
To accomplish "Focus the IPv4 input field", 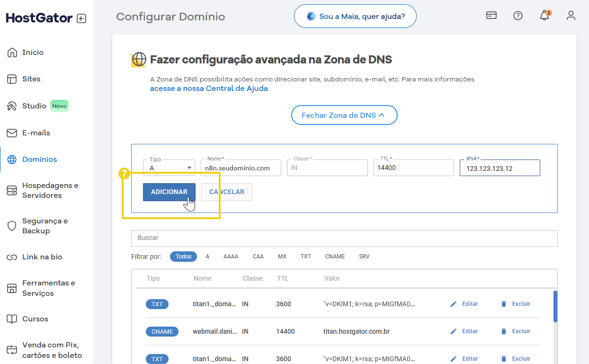I will pos(500,168).
